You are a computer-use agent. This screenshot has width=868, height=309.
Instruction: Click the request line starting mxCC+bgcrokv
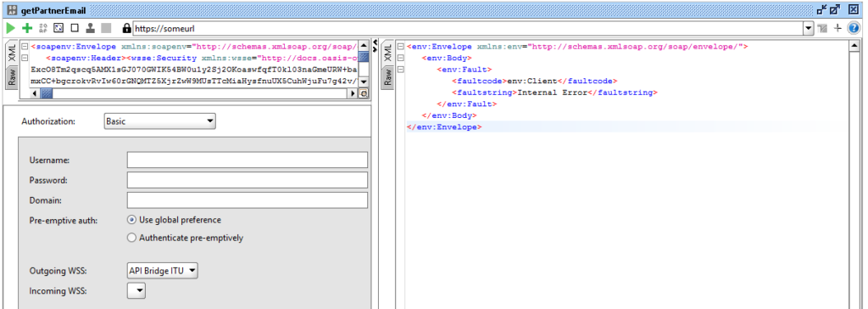(194, 81)
